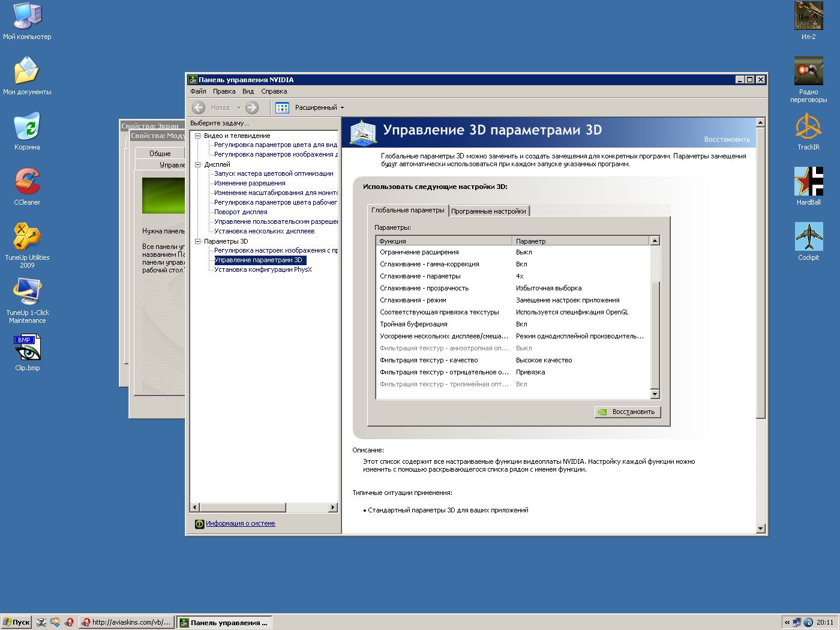
Task: Click the system information icon beside Информация о системе
Action: click(199, 524)
